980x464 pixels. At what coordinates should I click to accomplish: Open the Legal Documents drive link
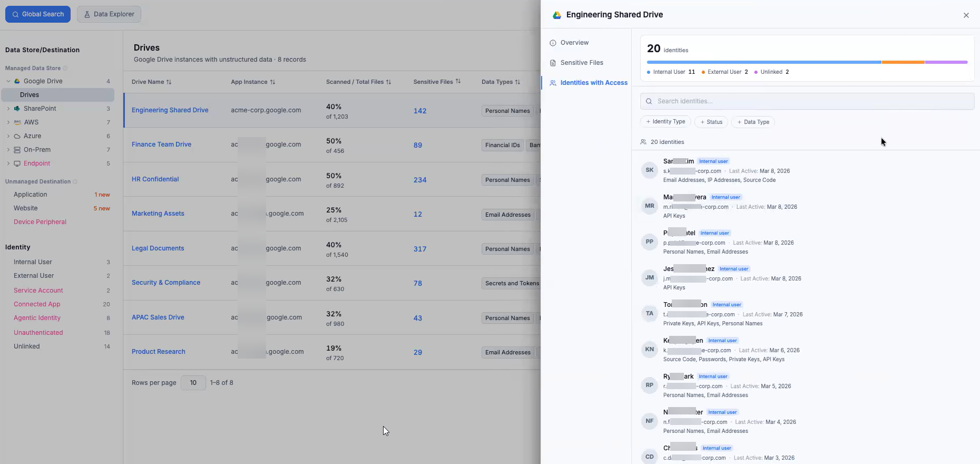pyautogui.click(x=158, y=248)
